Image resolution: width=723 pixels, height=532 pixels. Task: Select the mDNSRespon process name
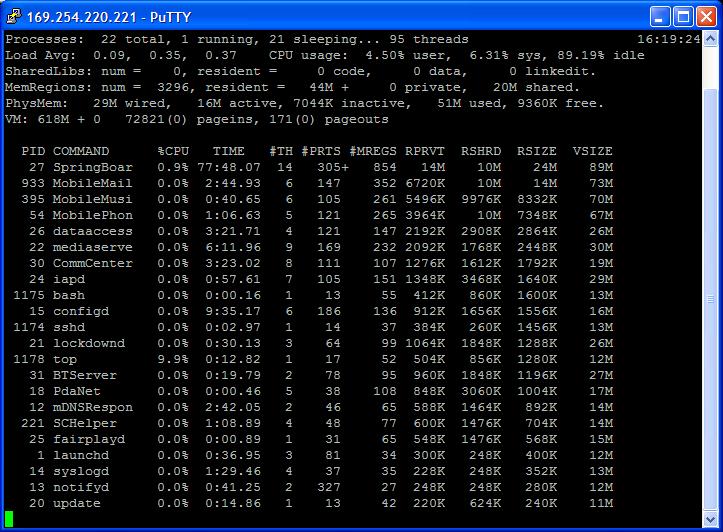pos(93,407)
